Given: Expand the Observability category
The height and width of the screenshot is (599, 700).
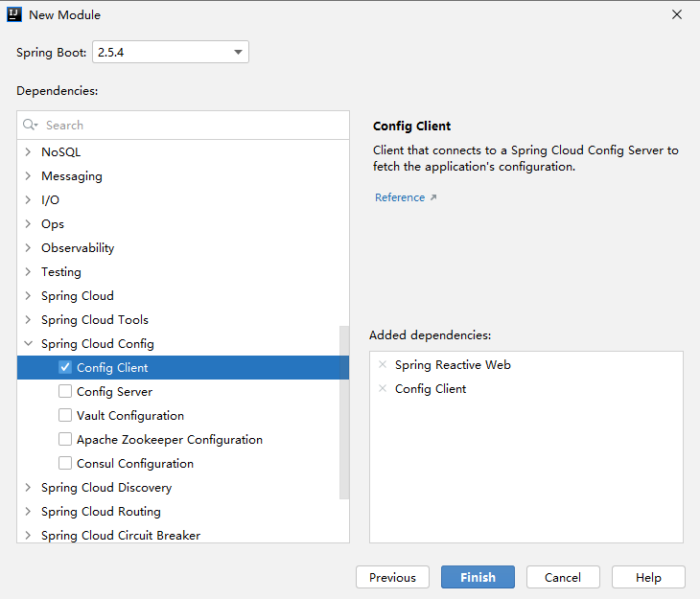Looking at the screenshot, I should [28, 247].
